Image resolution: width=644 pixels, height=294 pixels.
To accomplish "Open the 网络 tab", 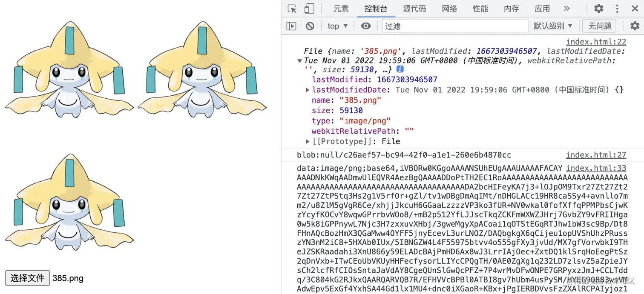I will pyautogui.click(x=449, y=9).
